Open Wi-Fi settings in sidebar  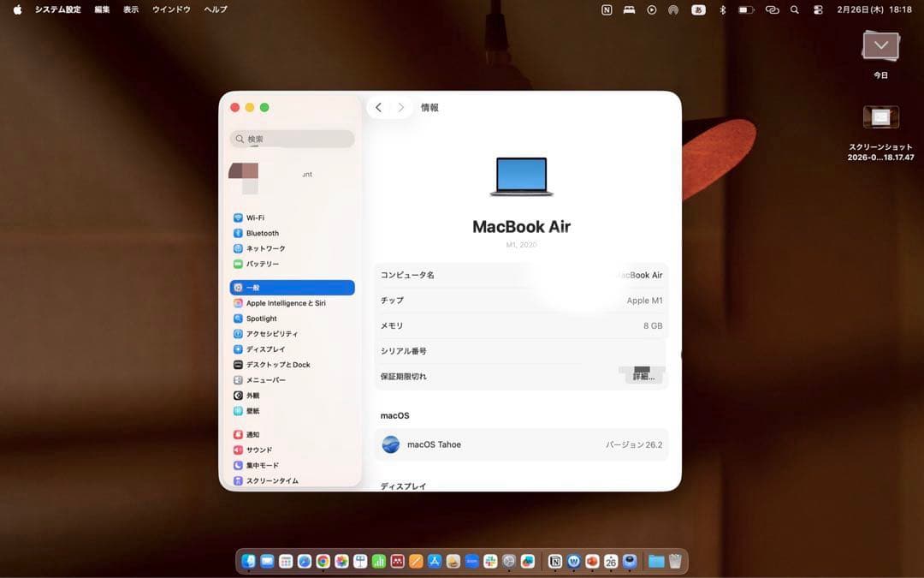(x=293, y=217)
